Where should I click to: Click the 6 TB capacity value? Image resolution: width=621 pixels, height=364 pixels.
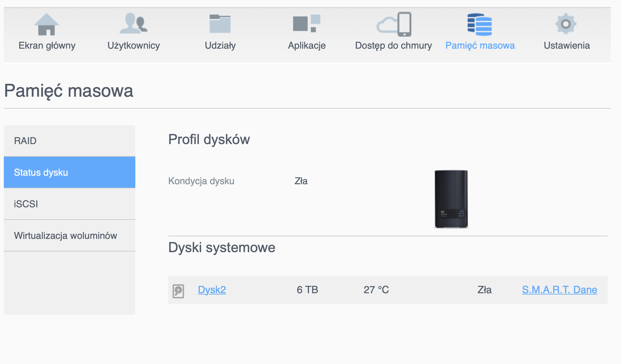[x=307, y=290]
